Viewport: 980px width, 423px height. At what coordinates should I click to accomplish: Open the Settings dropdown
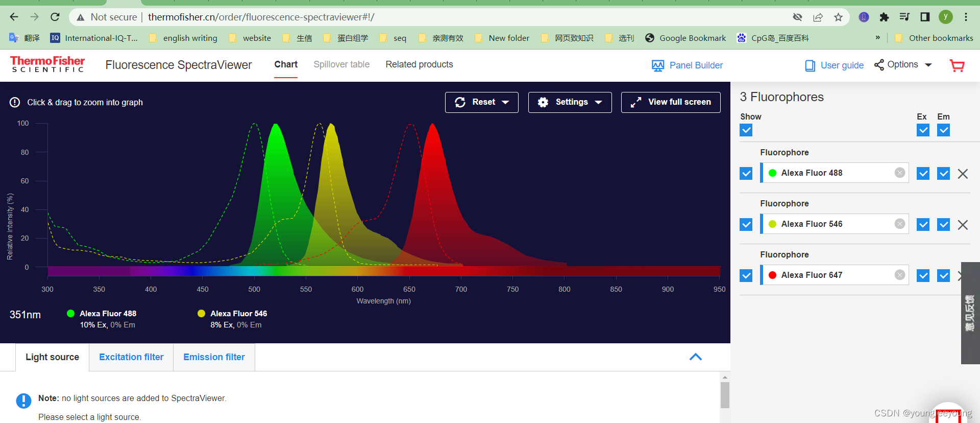point(570,102)
